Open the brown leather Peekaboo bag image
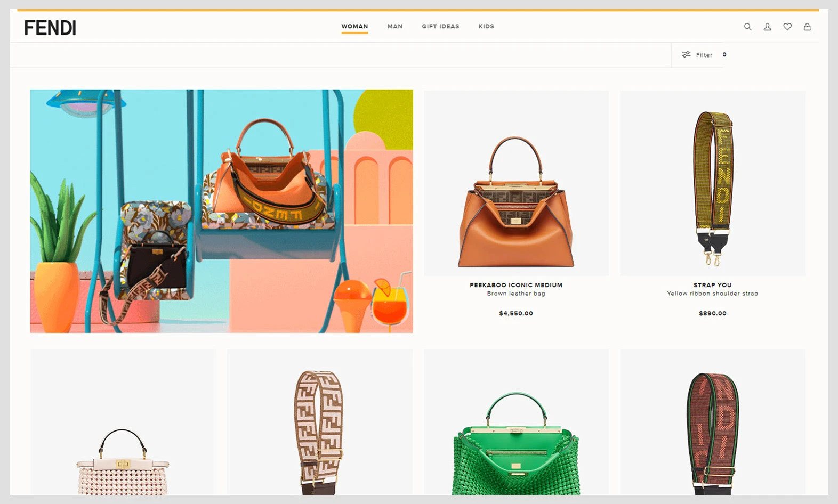Screen dimensions: 838x504 pyautogui.click(x=515, y=202)
